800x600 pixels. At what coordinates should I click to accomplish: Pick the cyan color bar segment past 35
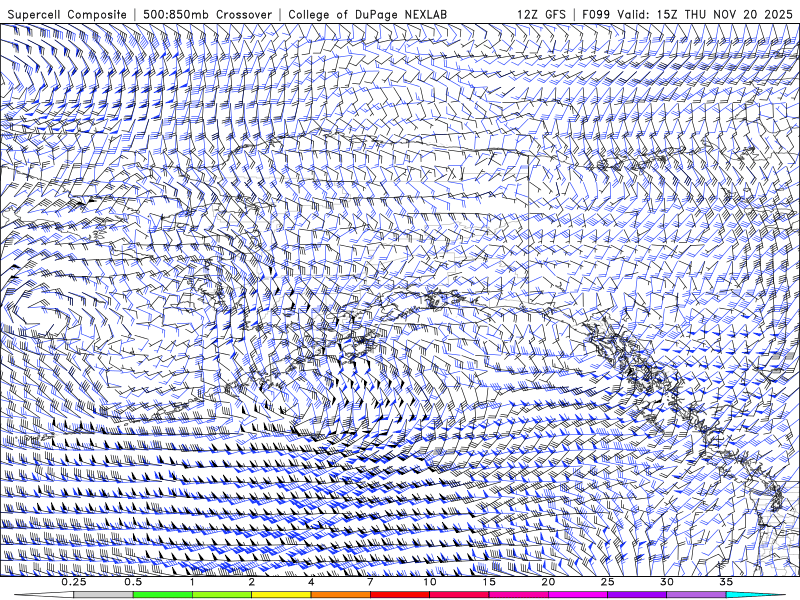(755, 595)
